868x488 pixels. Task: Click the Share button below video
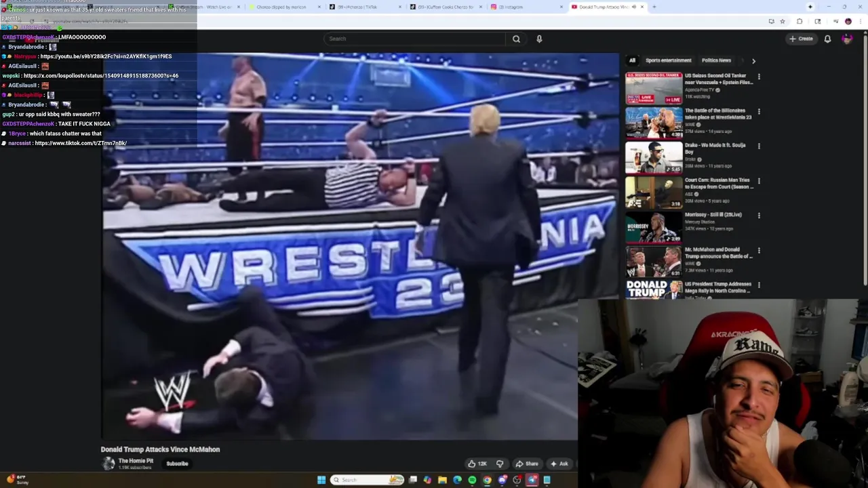[526, 464]
